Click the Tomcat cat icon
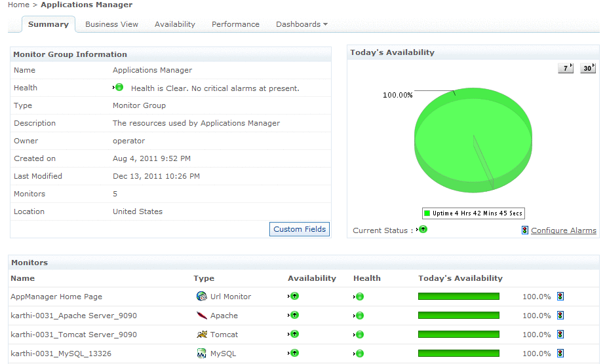Screen dimensions: 605x364 click(x=202, y=334)
